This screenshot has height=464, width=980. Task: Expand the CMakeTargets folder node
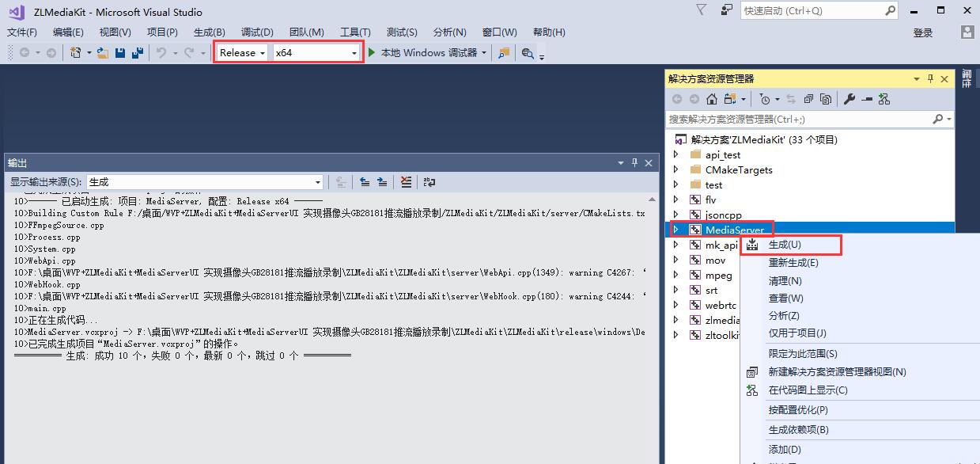pyautogui.click(x=675, y=169)
